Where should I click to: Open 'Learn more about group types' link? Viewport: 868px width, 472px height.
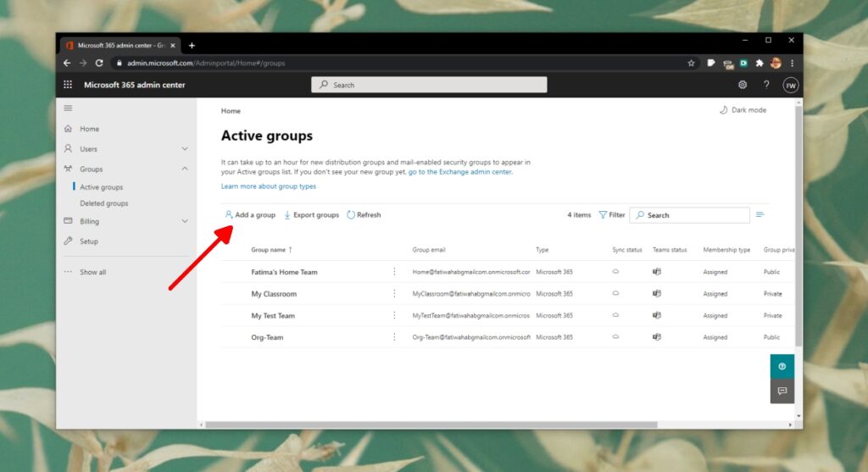[x=269, y=186]
